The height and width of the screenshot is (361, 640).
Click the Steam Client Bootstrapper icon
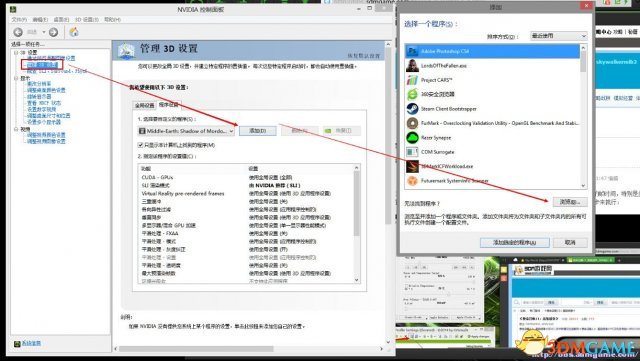[x=412, y=109]
